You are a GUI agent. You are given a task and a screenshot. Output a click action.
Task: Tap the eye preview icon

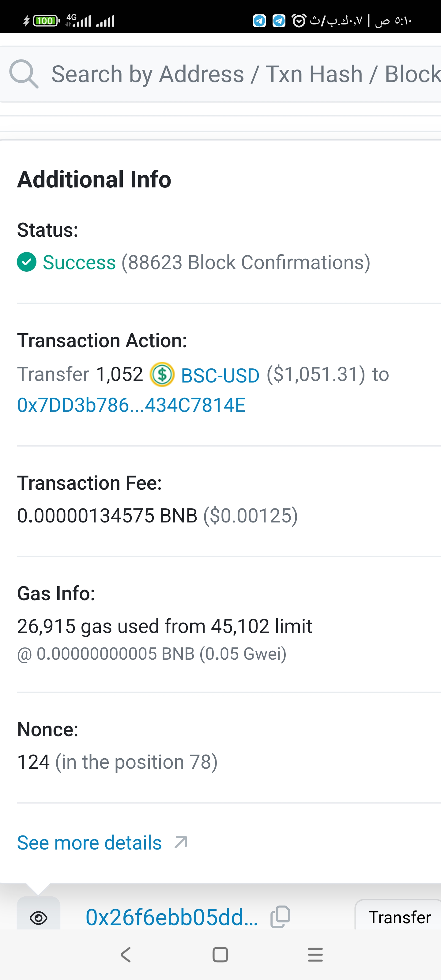tap(38, 918)
